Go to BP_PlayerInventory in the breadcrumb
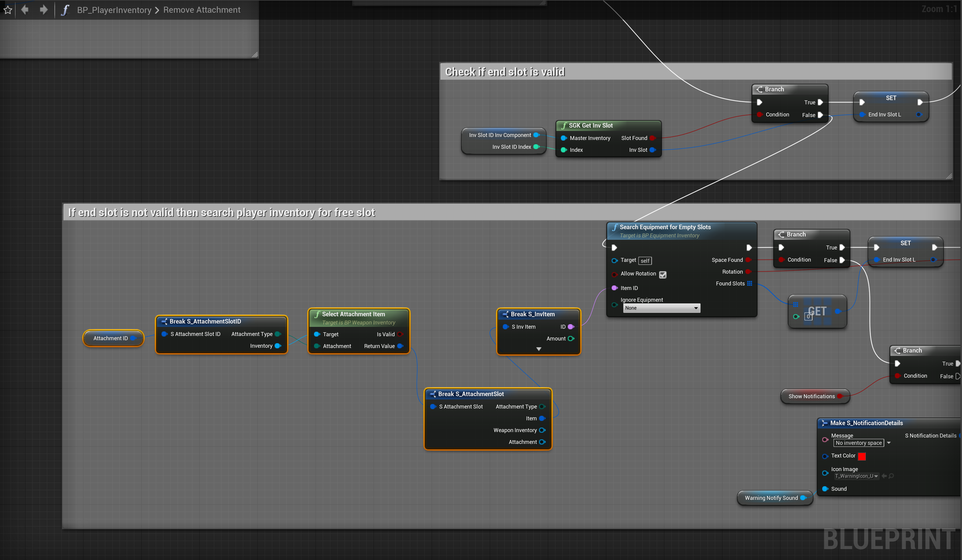 click(114, 10)
